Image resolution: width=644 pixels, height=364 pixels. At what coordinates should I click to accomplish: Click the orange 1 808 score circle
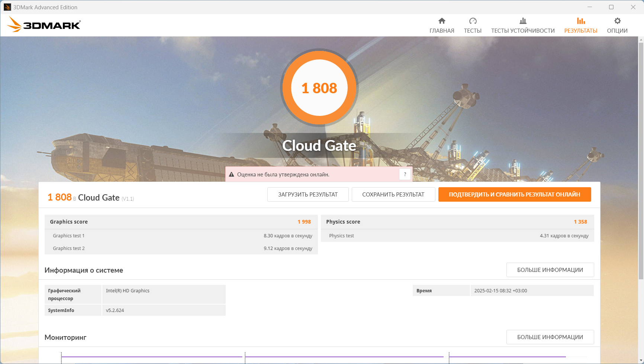click(319, 88)
